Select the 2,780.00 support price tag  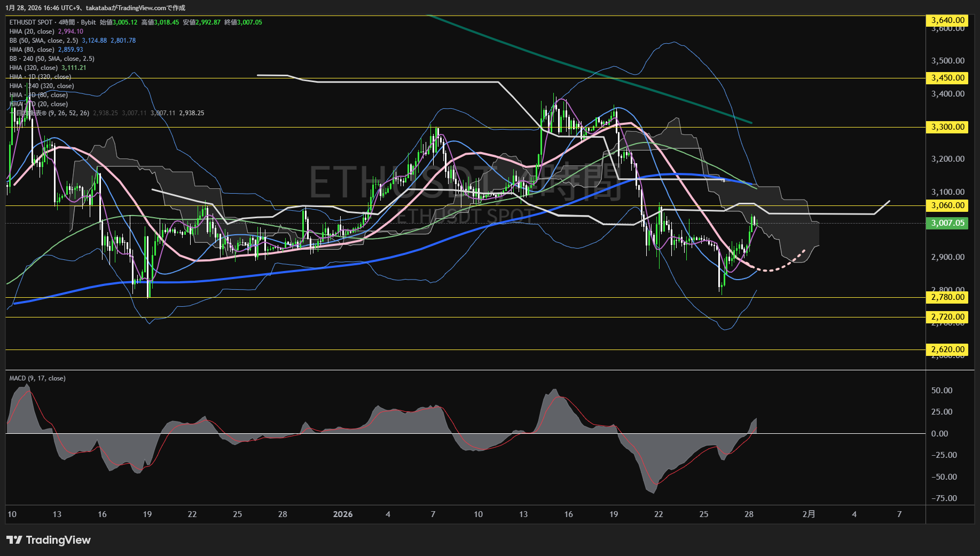pyautogui.click(x=947, y=297)
